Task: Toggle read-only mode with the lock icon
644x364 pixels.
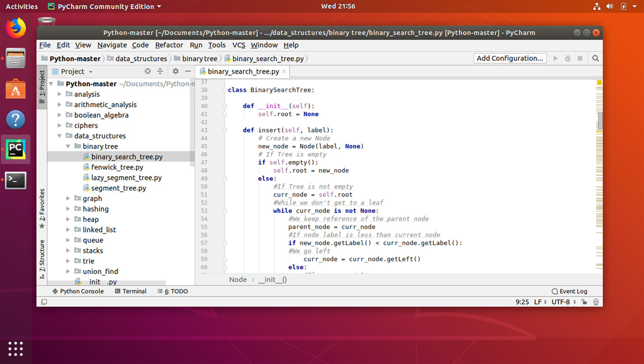Action: pos(584,302)
